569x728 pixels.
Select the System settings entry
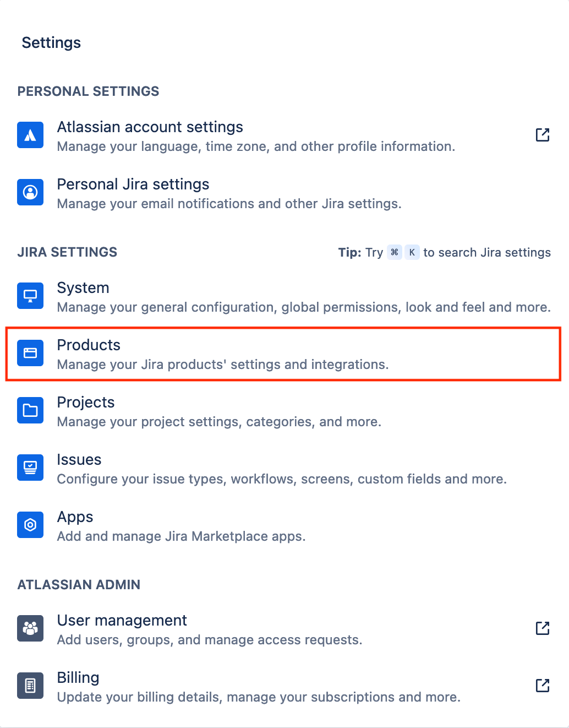[83, 288]
